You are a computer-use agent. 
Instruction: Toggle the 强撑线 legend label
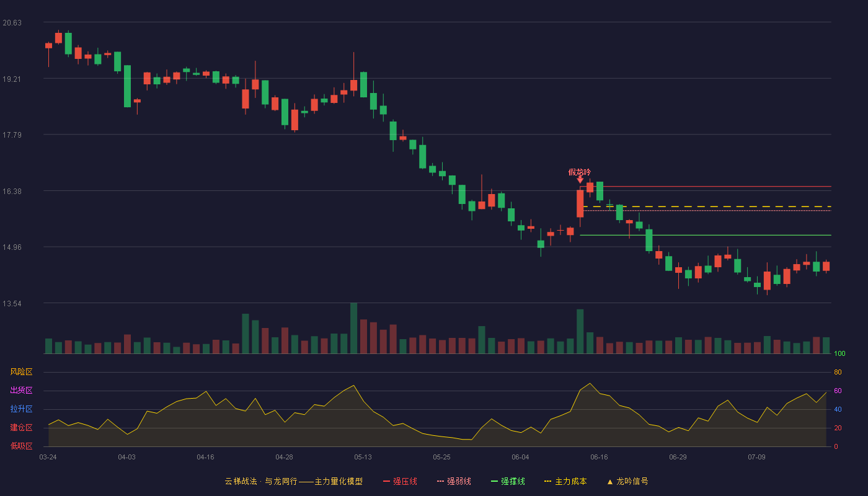513,481
